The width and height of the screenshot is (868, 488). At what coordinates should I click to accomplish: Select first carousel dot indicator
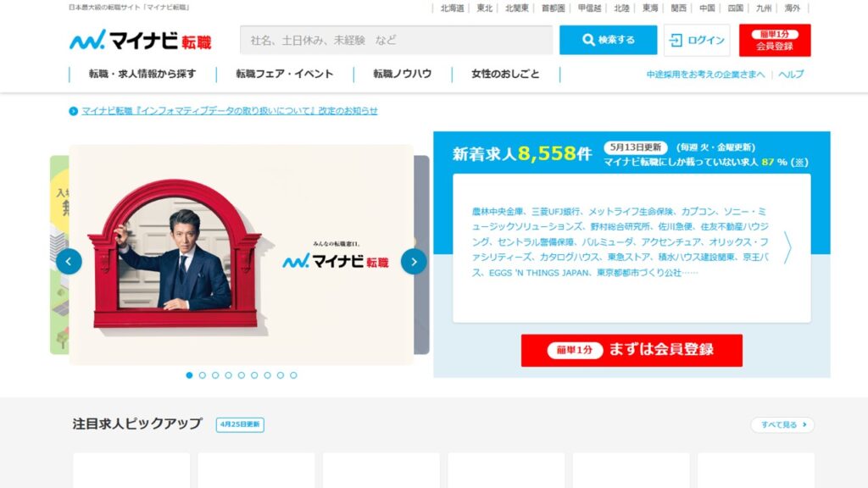(189, 375)
